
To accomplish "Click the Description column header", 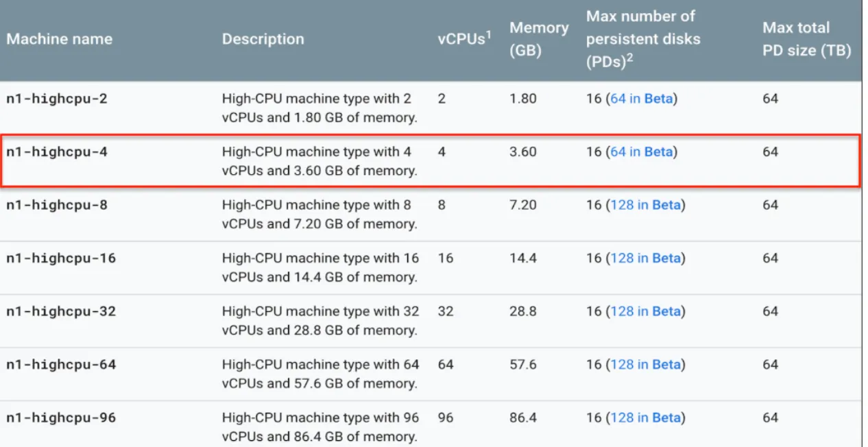I will tap(263, 39).
